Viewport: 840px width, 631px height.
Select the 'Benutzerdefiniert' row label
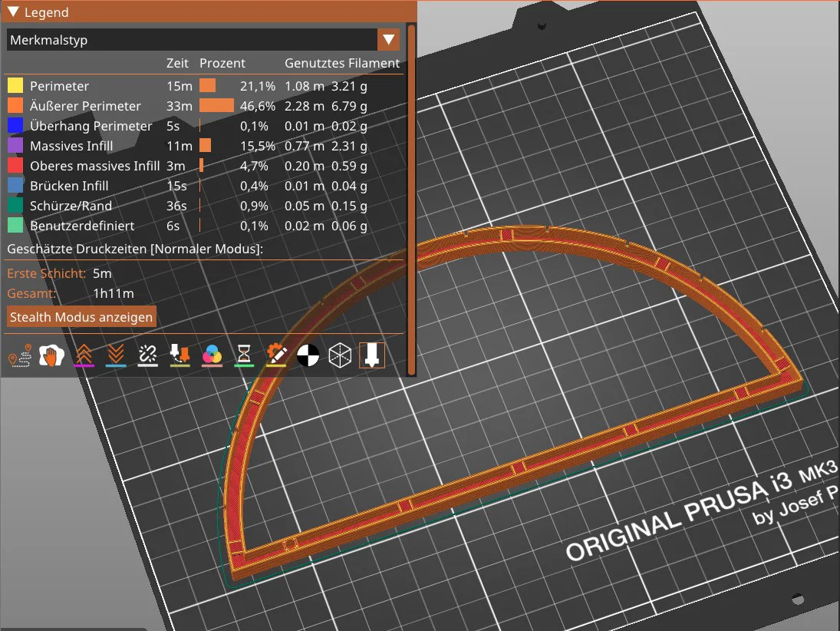(82, 225)
